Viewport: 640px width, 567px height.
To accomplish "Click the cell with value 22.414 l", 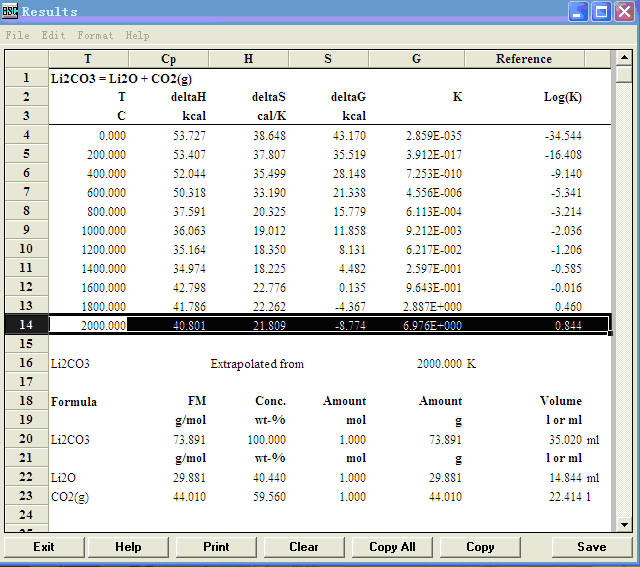I will click(x=569, y=497).
